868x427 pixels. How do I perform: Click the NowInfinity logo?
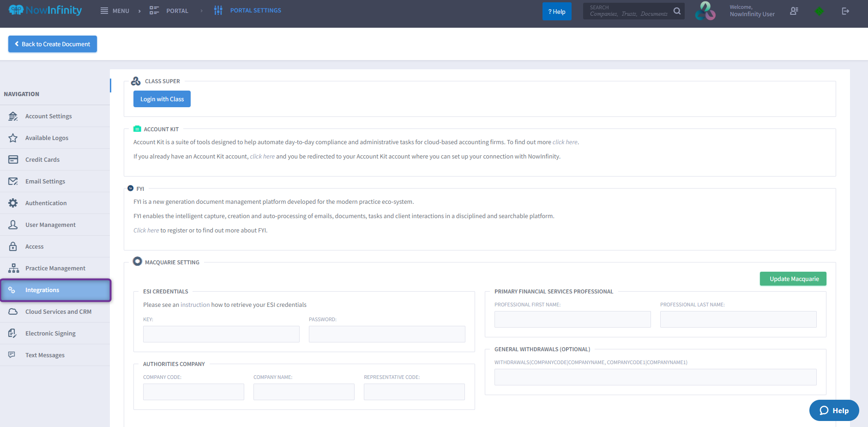45,10
